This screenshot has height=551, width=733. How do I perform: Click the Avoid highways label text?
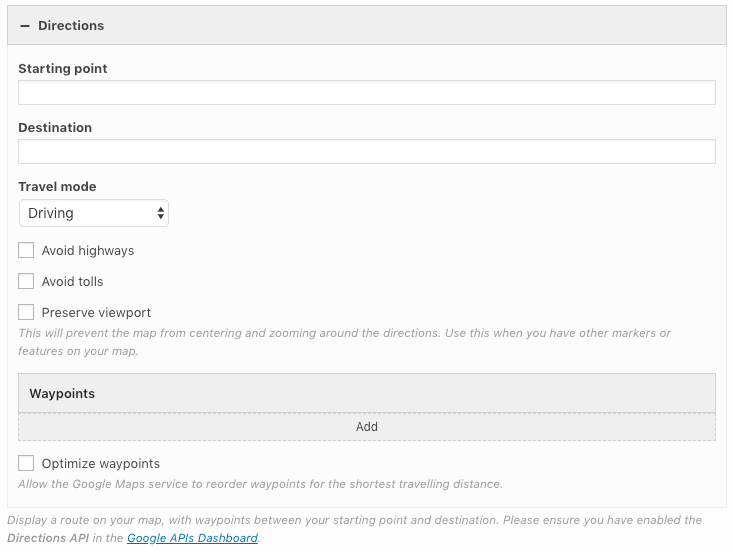88,250
